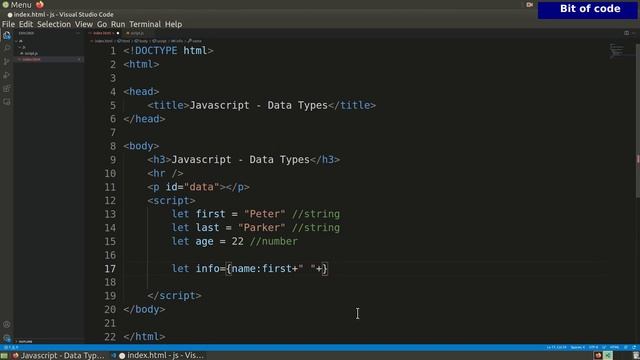This screenshot has width=640, height=360.
Task: Click the red recording indicator icon
Action: (x=529, y=5)
